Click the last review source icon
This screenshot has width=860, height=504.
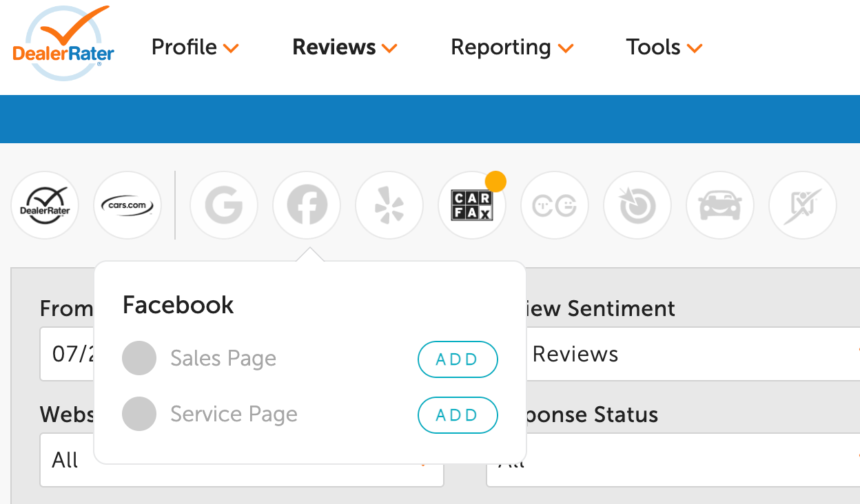pos(803,205)
